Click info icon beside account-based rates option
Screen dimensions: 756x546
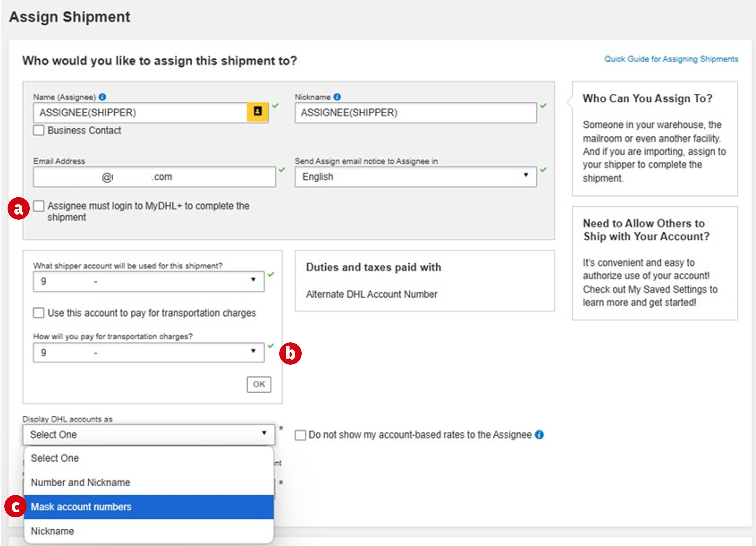(539, 435)
